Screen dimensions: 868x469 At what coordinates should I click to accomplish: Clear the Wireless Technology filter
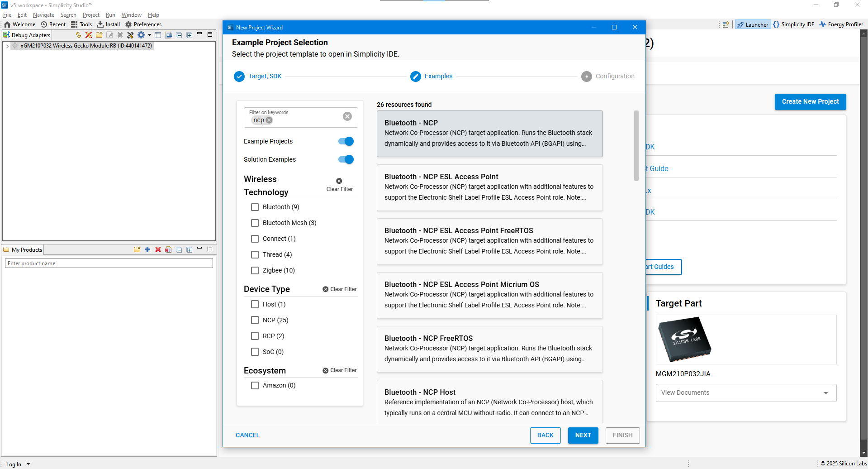pos(339,185)
